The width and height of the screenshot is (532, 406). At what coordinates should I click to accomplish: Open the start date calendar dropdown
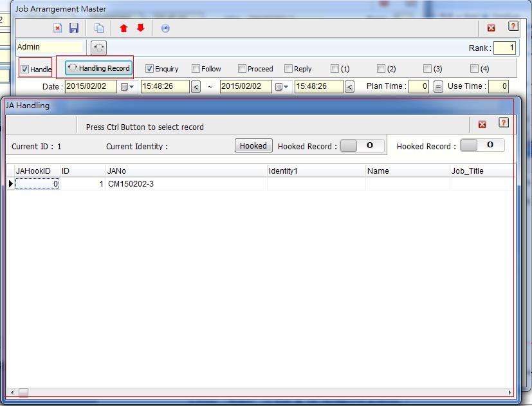pos(127,87)
